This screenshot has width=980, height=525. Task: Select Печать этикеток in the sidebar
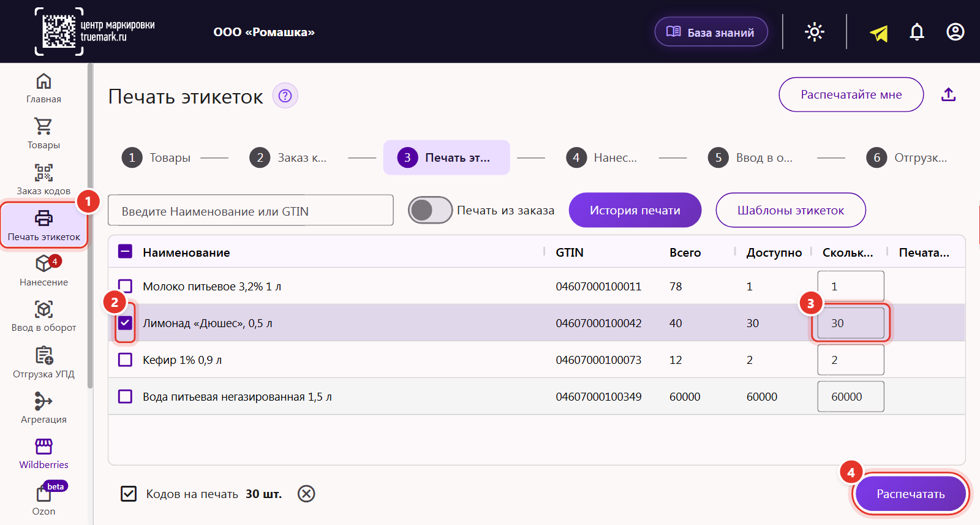click(x=43, y=225)
